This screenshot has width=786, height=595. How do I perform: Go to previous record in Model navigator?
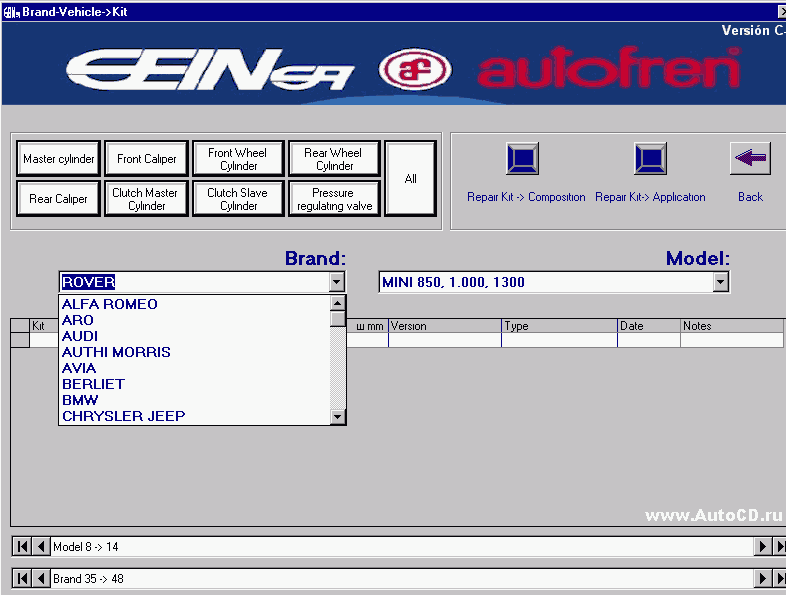(41, 547)
